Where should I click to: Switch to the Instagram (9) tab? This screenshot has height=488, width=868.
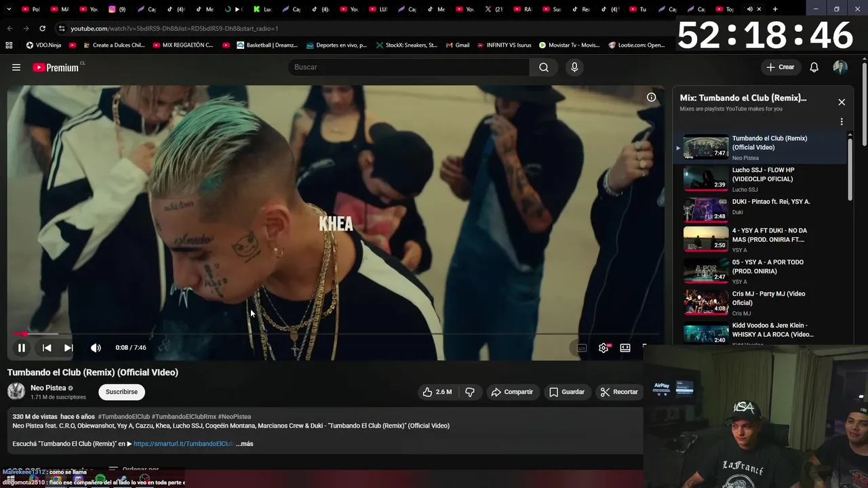pyautogui.click(x=117, y=9)
